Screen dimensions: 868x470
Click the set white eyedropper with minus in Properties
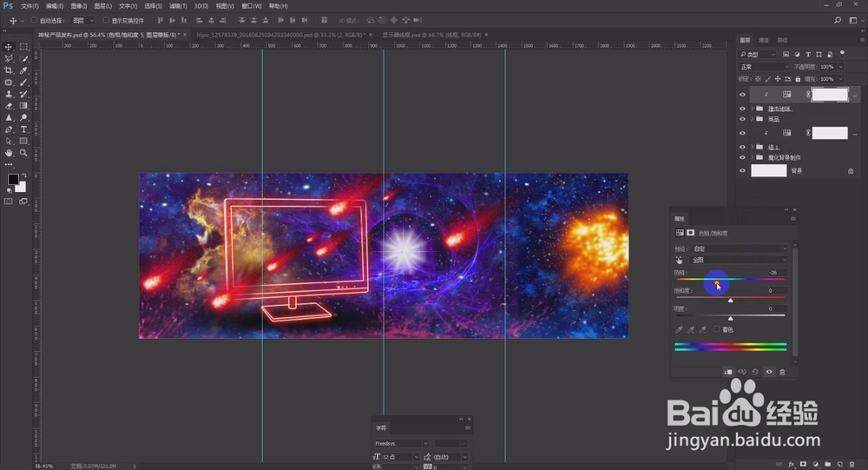(x=702, y=330)
